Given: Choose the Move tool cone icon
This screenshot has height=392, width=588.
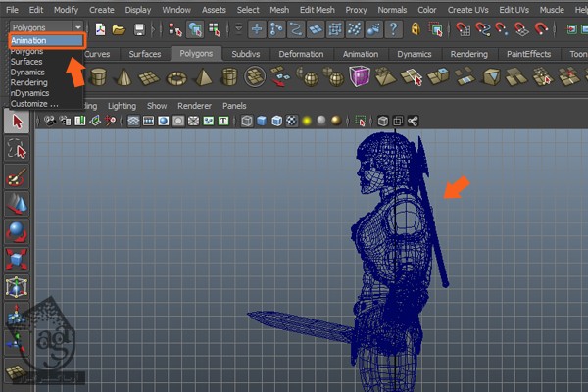Looking at the screenshot, I should (17, 205).
